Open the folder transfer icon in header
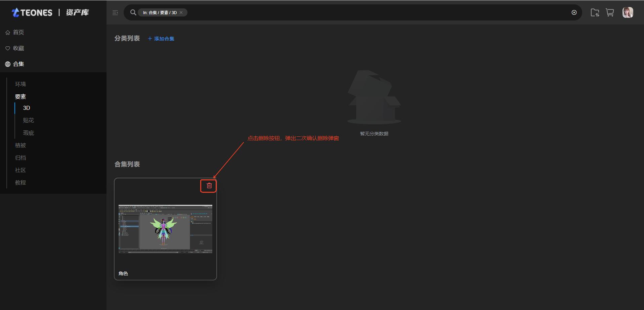 pos(595,12)
